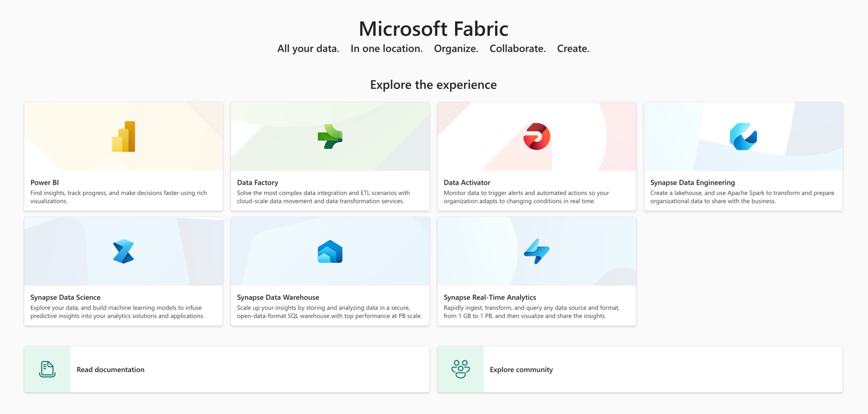Image resolution: width=868 pixels, height=414 pixels.
Task: Click the 'All your data.' tagline text
Action: click(308, 49)
